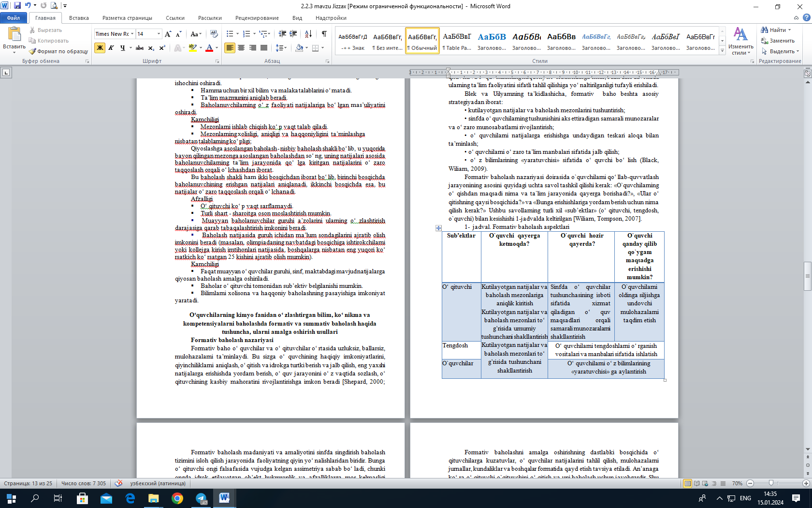Viewport: 812px width, 508px height.
Task: Justify paragraph text alignment
Action: point(264,48)
